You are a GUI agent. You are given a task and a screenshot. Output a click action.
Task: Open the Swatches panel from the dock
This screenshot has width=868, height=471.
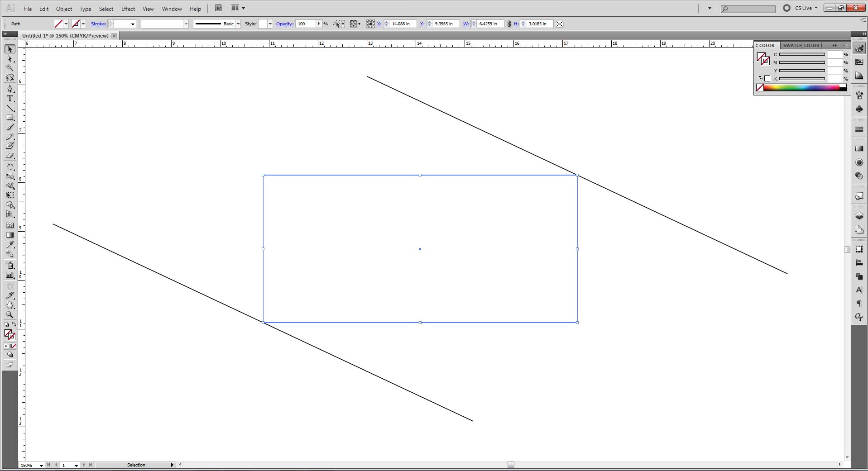859,61
